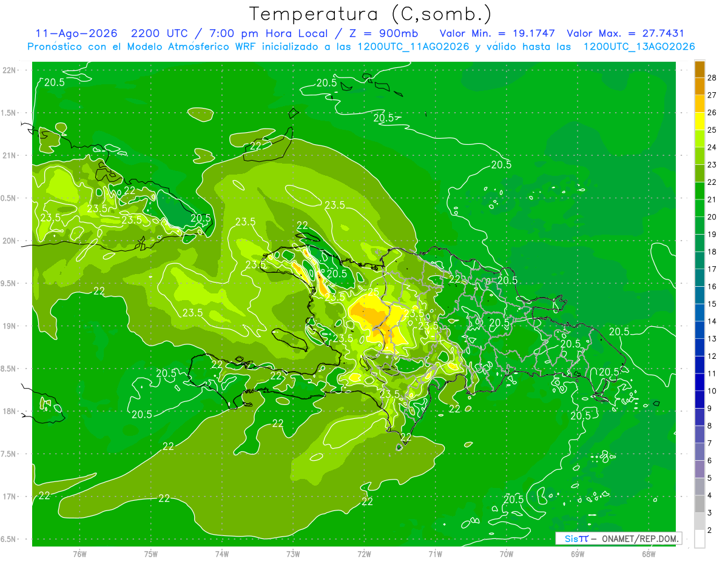Click the purple swatch between legend 5 and 6
Viewport: 728px width, 562px height.
click(x=700, y=469)
